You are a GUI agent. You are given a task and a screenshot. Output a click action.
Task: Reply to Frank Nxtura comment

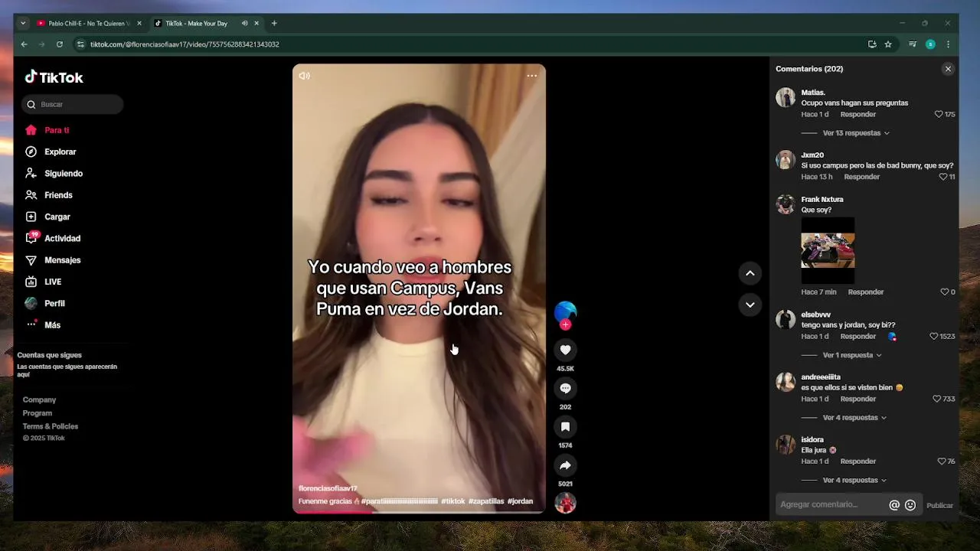[x=865, y=292]
